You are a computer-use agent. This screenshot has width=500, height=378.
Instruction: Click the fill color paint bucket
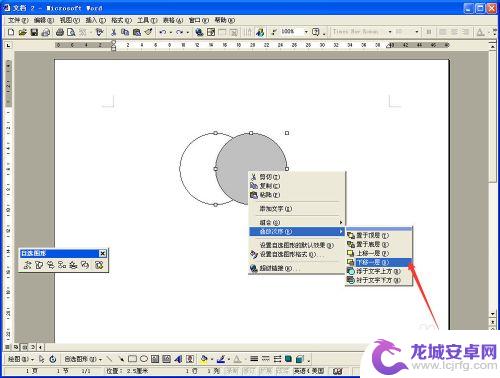coord(204,359)
